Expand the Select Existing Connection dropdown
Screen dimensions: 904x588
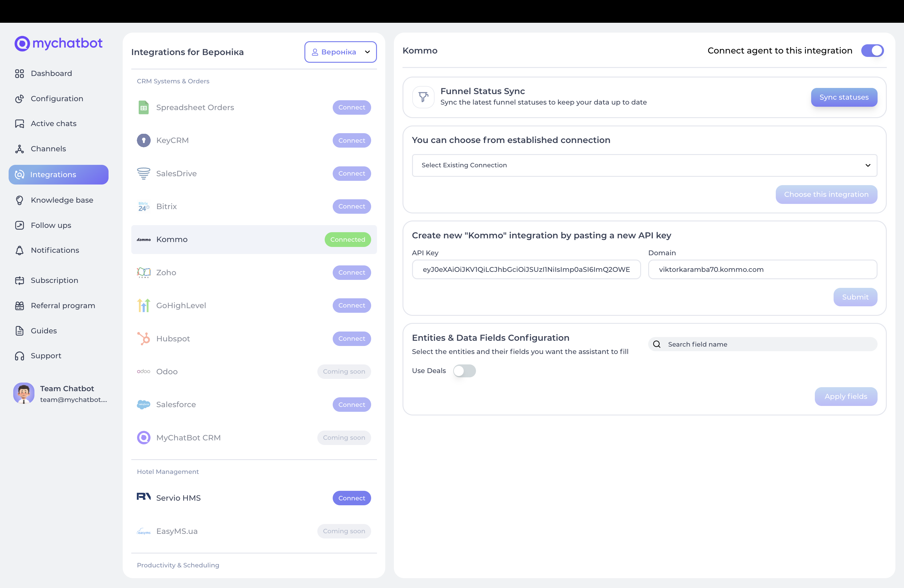644,165
